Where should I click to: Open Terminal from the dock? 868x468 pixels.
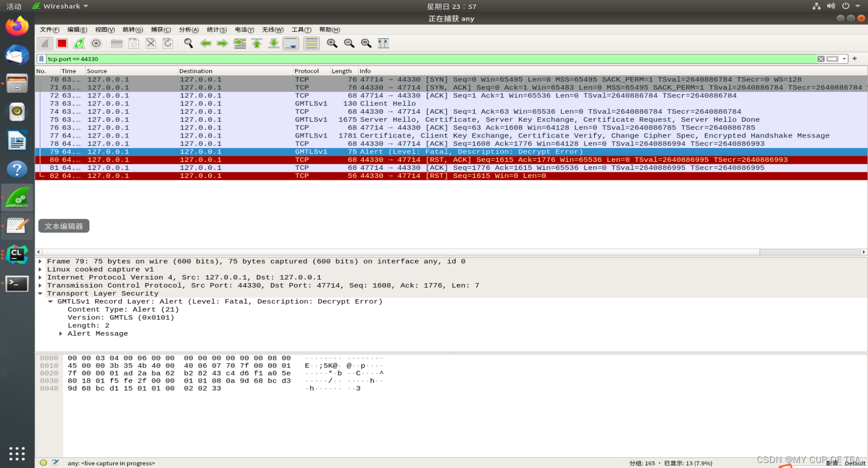tap(17, 284)
